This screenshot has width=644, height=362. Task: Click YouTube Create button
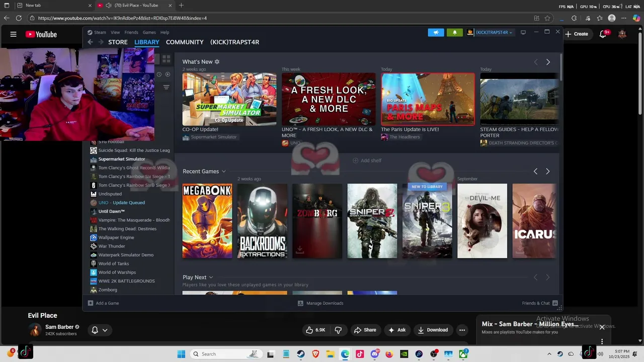[x=577, y=34]
